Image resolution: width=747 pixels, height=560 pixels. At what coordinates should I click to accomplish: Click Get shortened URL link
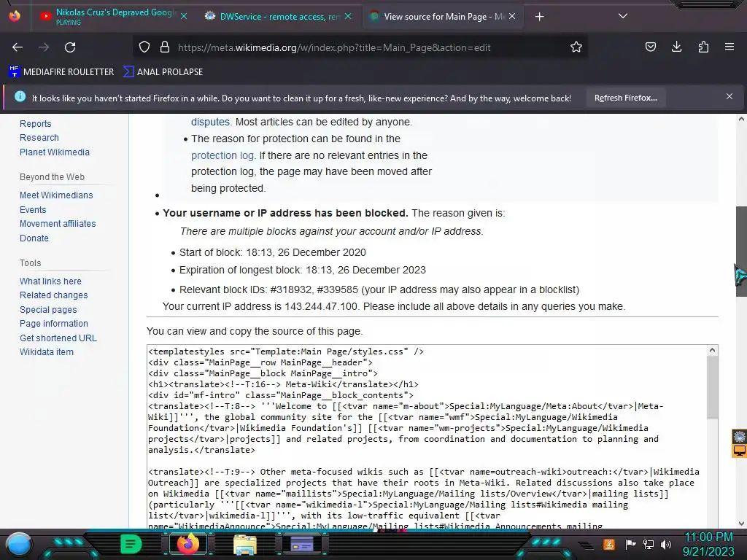(x=58, y=338)
